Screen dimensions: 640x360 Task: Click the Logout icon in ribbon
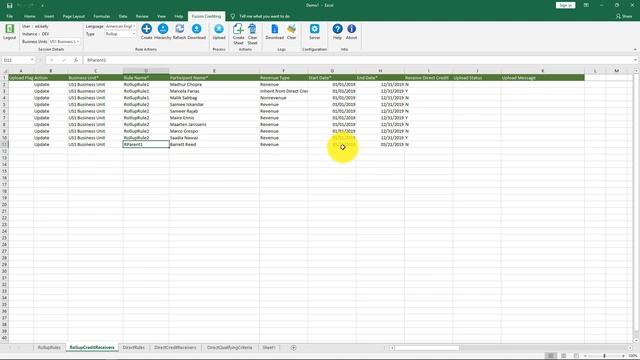[9, 29]
